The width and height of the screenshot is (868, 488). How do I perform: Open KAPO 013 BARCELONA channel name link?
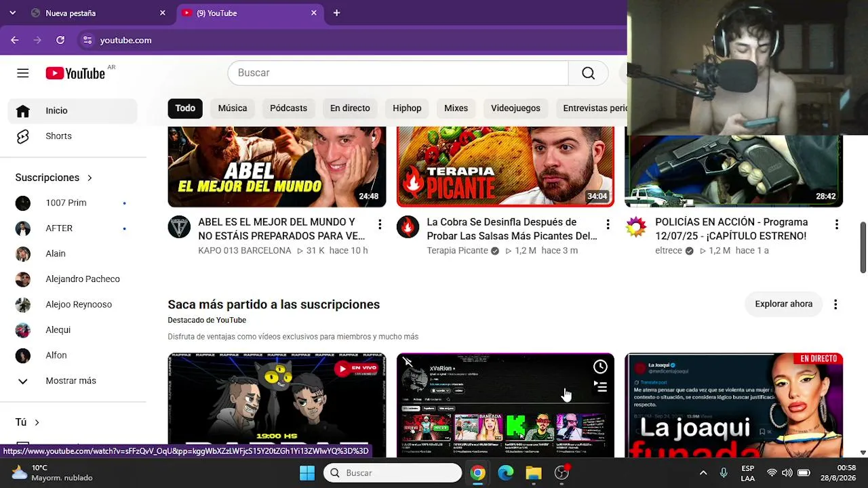(x=245, y=251)
